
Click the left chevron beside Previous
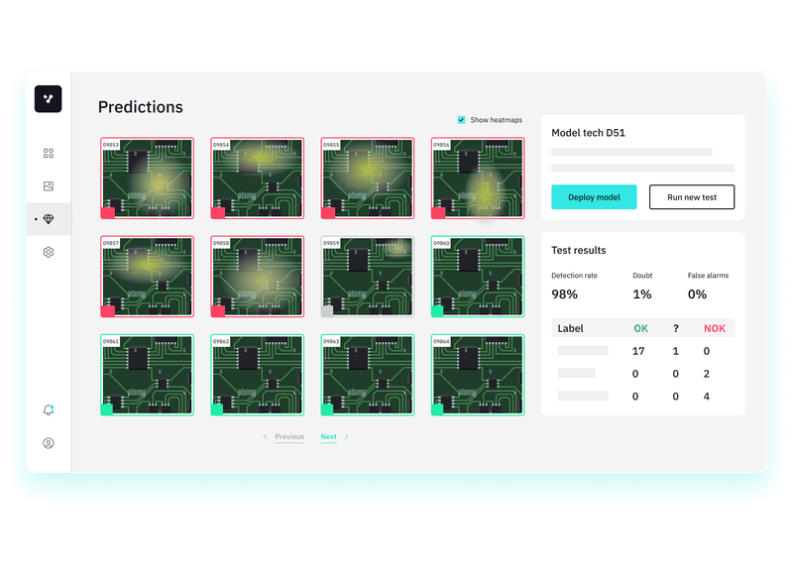click(265, 437)
